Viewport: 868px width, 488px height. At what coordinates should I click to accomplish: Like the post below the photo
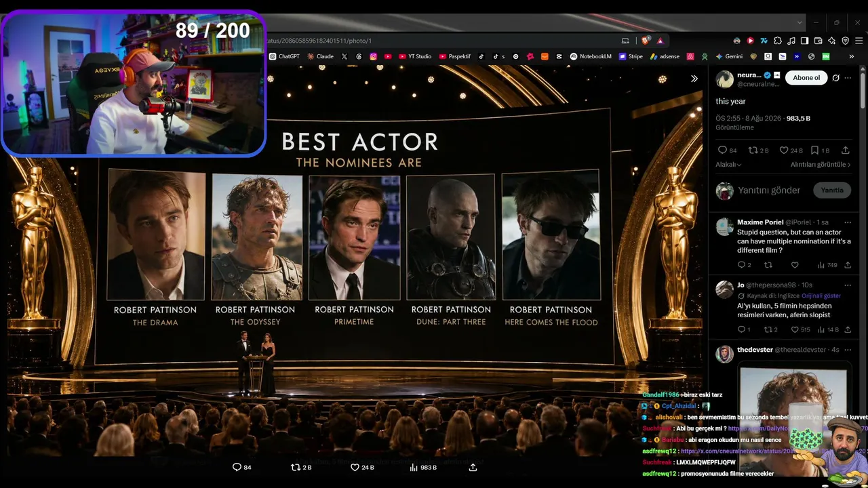[x=362, y=467]
